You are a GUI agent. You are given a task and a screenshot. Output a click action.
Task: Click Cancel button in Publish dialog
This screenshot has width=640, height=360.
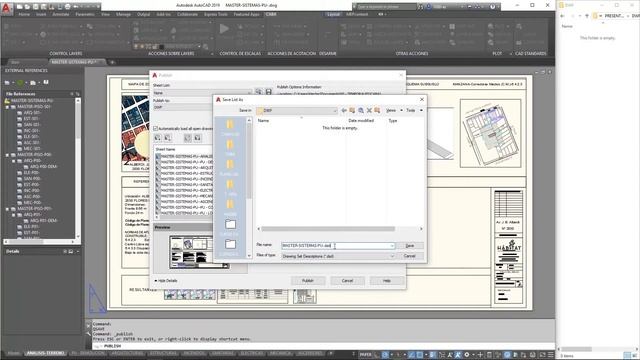point(347,281)
